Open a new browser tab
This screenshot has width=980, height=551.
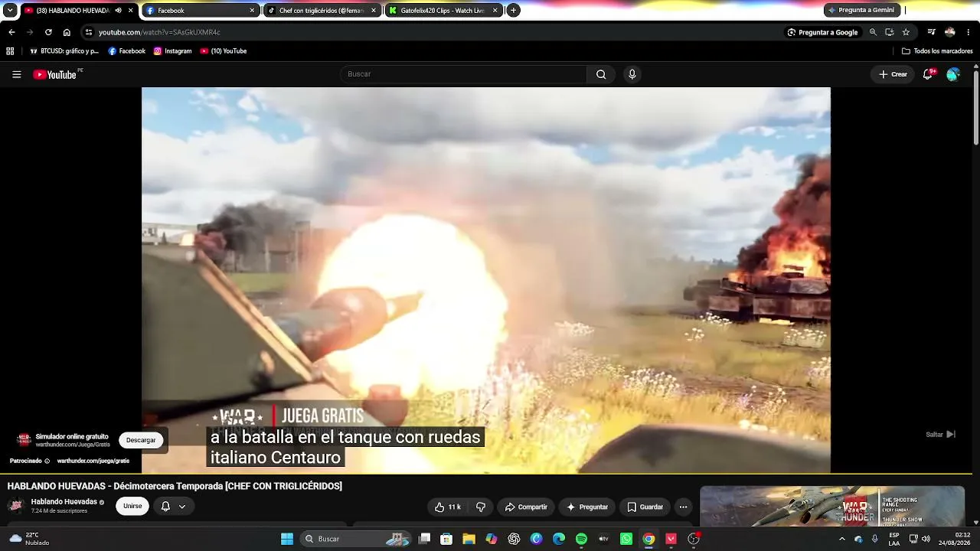514,11
